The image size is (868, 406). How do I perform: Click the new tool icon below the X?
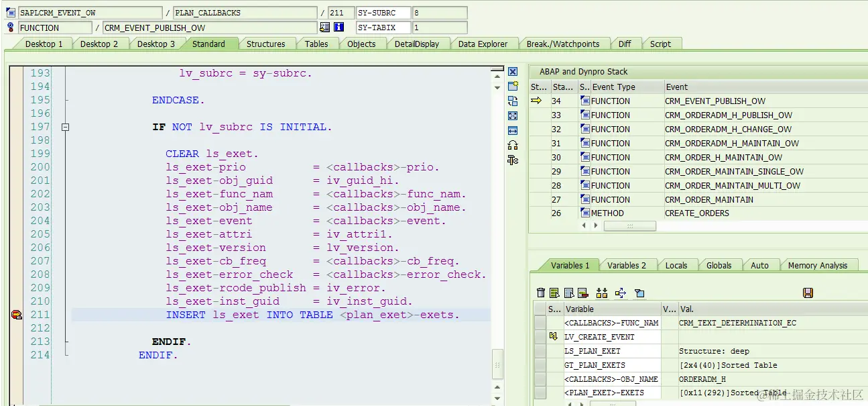coord(513,86)
